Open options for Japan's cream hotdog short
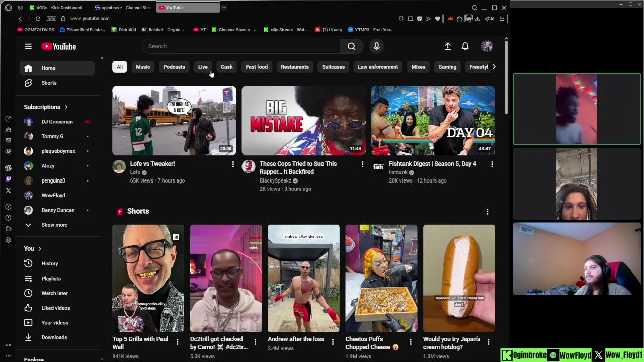Viewport: 644px width, 362px height. [488, 342]
